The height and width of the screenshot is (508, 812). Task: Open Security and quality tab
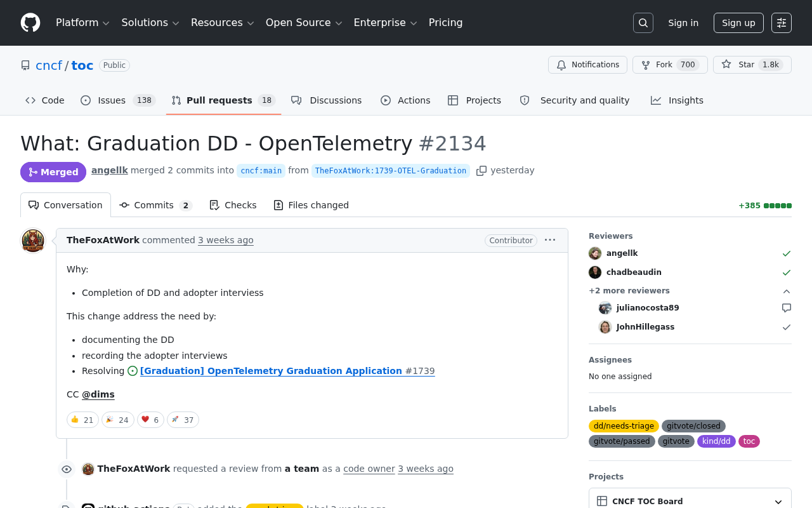pyautogui.click(x=575, y=100)
